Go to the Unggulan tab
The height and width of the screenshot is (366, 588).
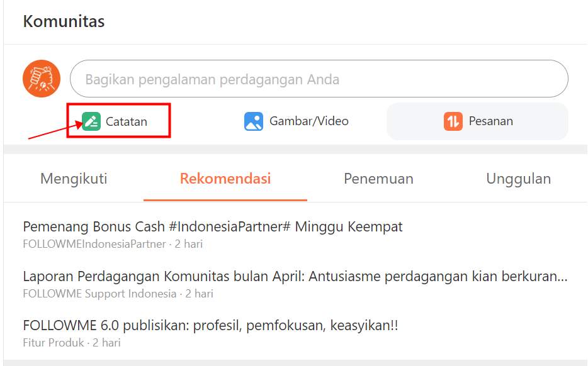pyautogui.click(x=519, y=179)
